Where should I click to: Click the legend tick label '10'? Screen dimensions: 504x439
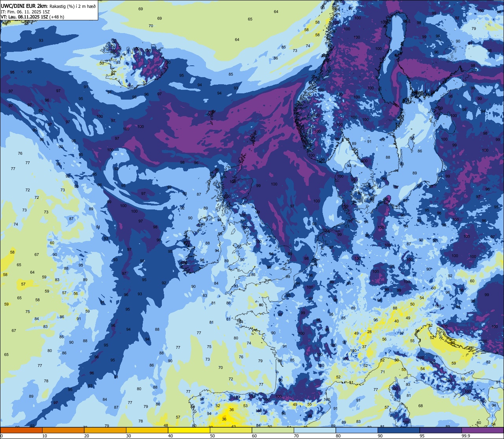(x=44, y=436)
